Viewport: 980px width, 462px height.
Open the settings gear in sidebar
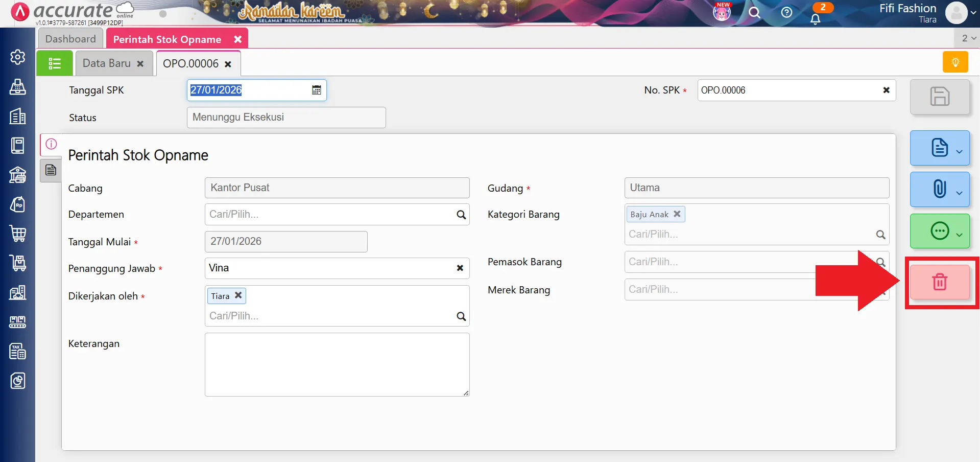pos(18,57)
